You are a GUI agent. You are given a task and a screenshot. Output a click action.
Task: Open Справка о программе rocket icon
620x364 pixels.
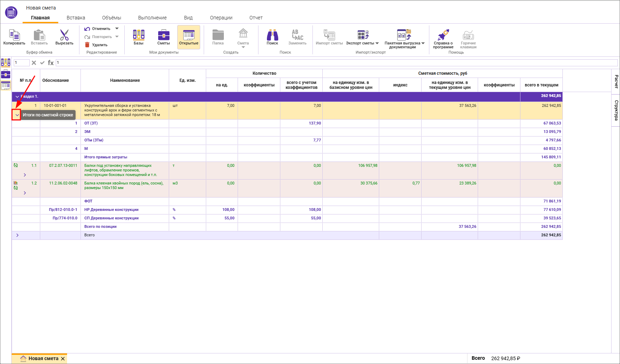tap(443, 35)
